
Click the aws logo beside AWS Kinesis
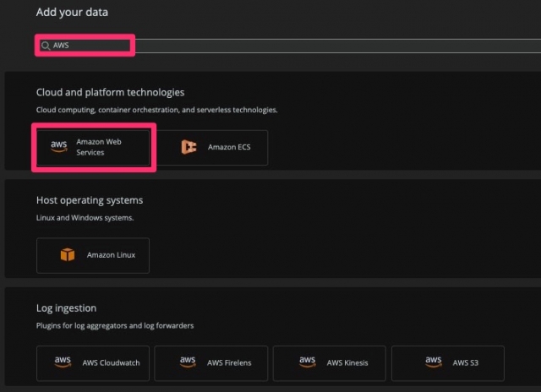(307, 362)
